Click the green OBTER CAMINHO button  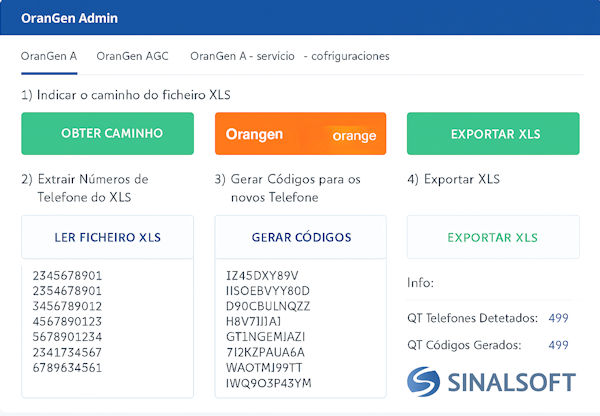click(108, 134)
